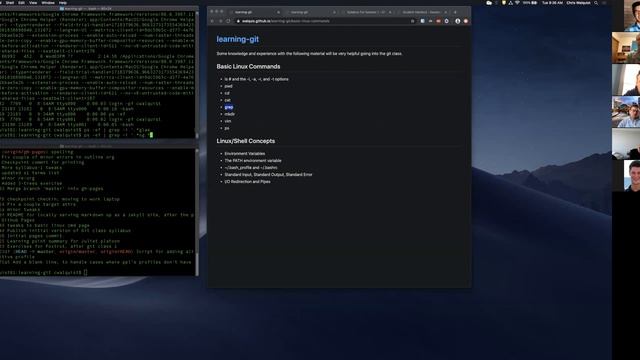The width and height of the screenshot is (640, 360).
Task: Click 'The PATH environment variable' item
Action: pyautogui.click(x=253, y=160)
